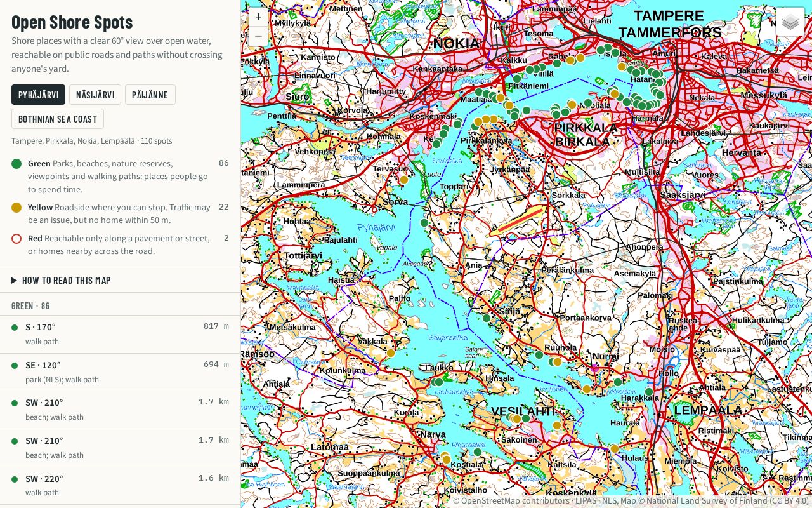Click green marker beside Narva Alhonselkä

(478, 452)
